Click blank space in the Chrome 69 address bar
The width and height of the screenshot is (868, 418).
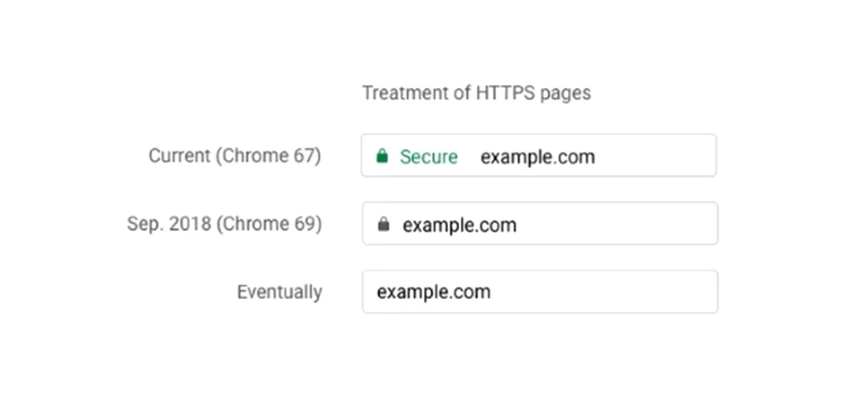616,224
